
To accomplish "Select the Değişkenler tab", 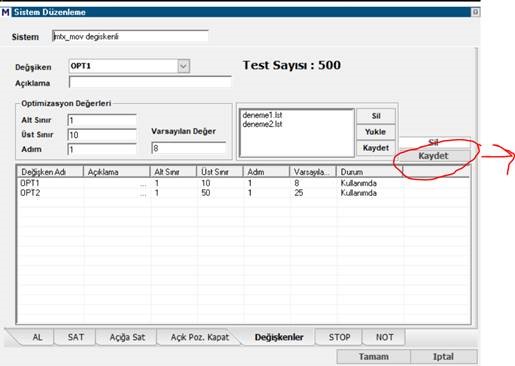I will point(279,337).
